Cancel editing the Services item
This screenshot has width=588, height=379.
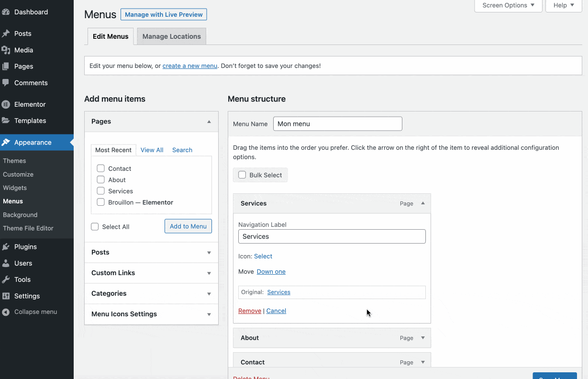276,311
